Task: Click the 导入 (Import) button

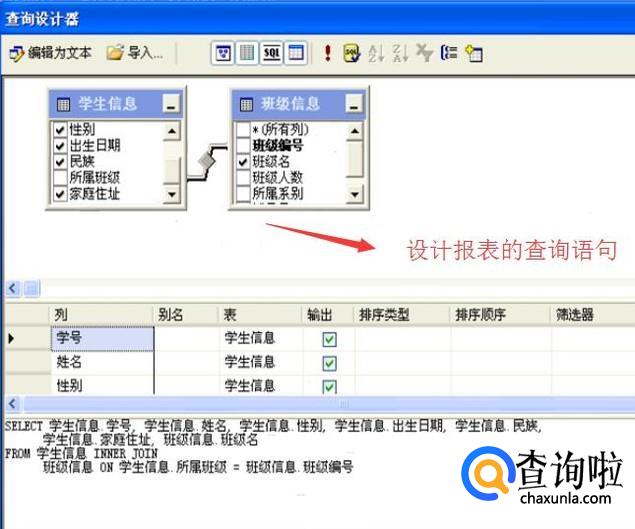Action: [x=135, y=53]
